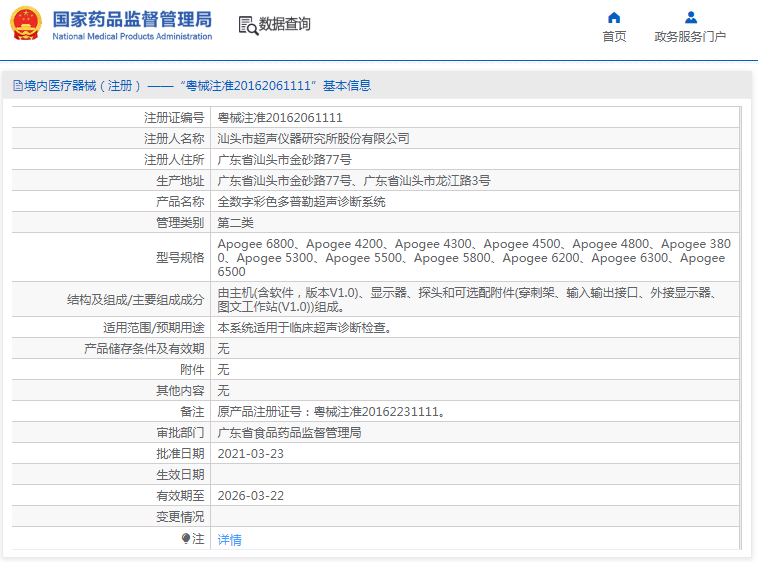
Task: Click the 附件 row label
Action: point(192,370)
